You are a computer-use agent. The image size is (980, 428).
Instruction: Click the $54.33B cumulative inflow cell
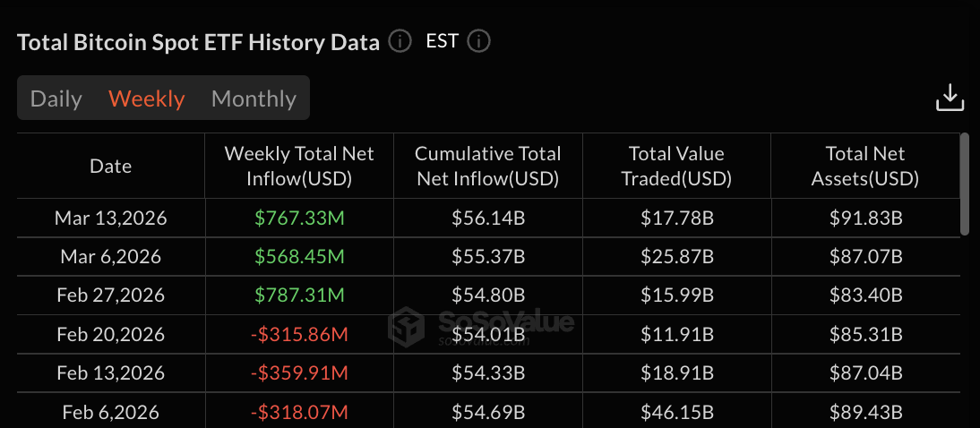(488, 373)
